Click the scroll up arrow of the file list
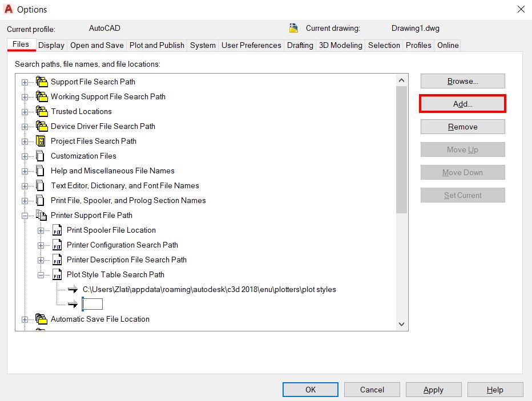This screenshot has height=401, width=532. (402, 80)
